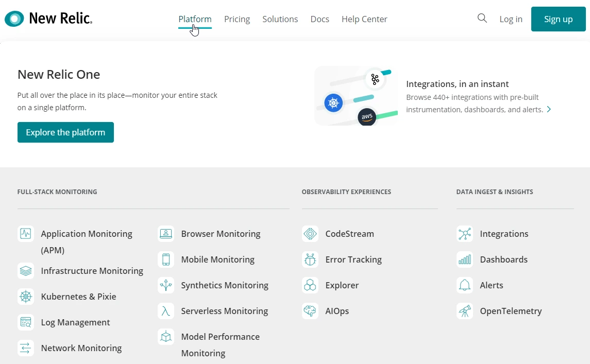Open the Help Center page

click(364, 19)
